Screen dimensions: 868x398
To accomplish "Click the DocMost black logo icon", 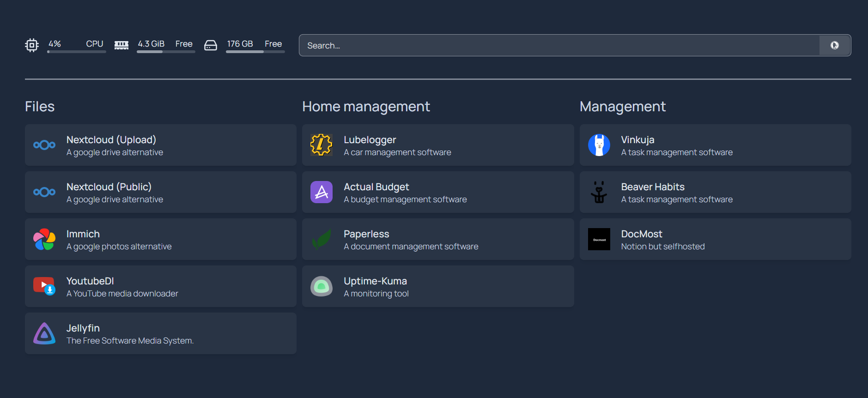I will click(x=599, y=239).
